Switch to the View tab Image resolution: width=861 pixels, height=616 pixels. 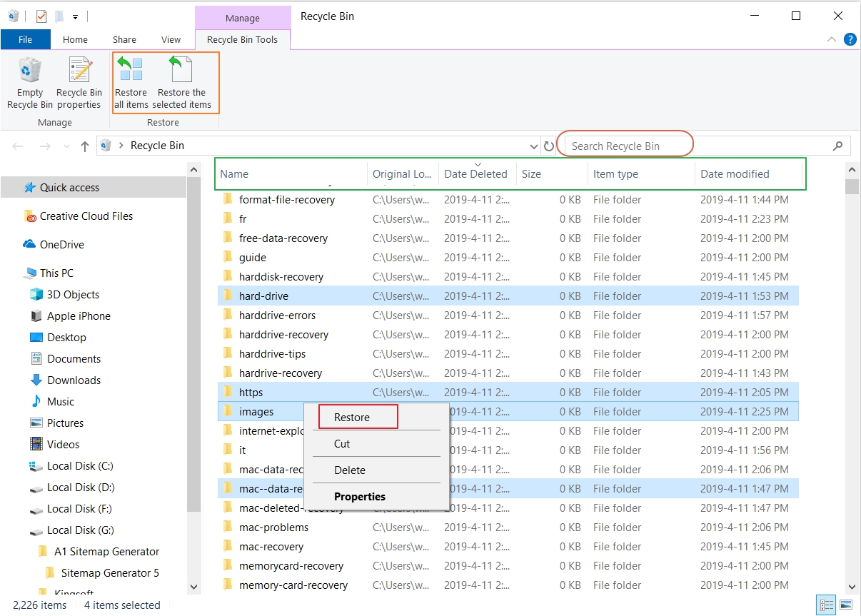(171, 39)
